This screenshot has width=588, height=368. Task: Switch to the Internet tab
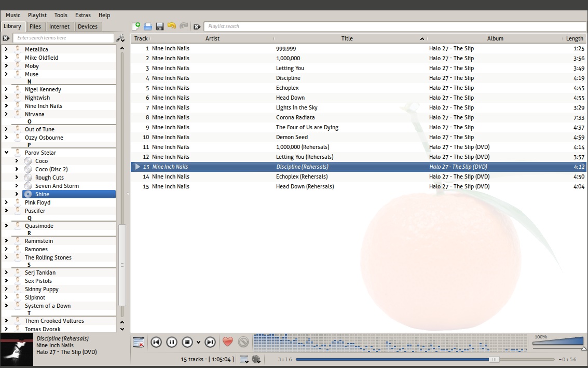click(59, 26)
